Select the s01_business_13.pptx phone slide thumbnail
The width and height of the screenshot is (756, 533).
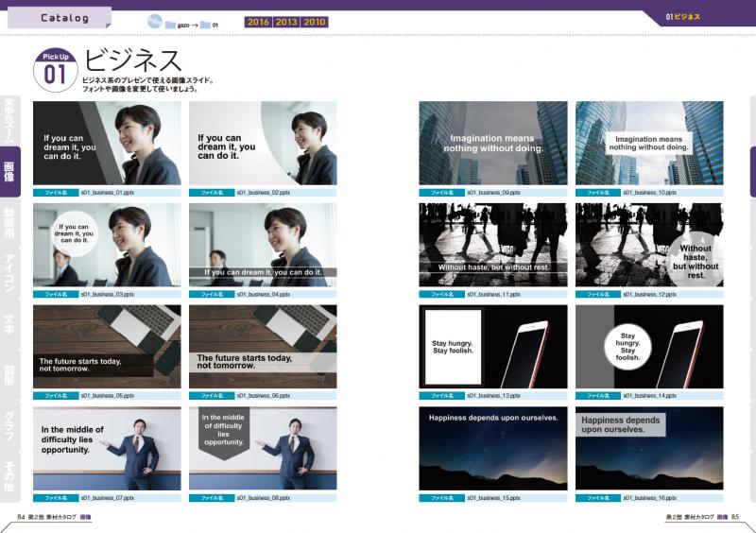(493, 346)
